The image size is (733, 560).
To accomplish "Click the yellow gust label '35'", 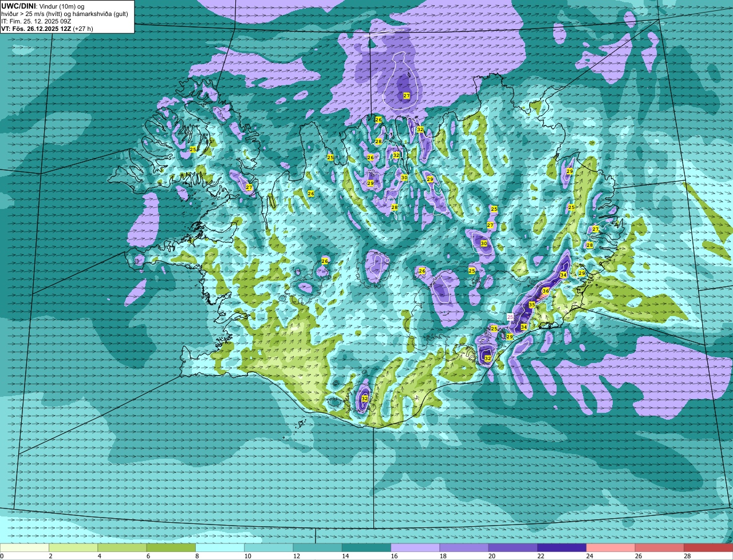I will 531,305.
